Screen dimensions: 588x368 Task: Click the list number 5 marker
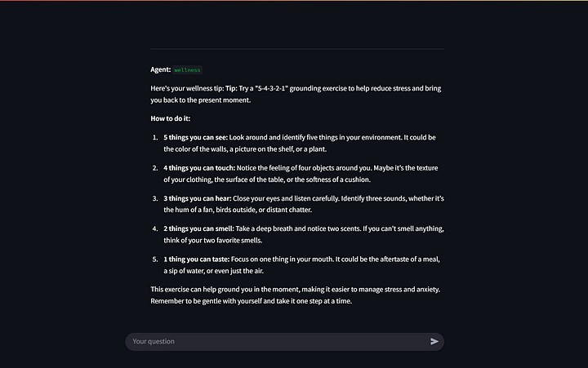[x=155, y=259]
